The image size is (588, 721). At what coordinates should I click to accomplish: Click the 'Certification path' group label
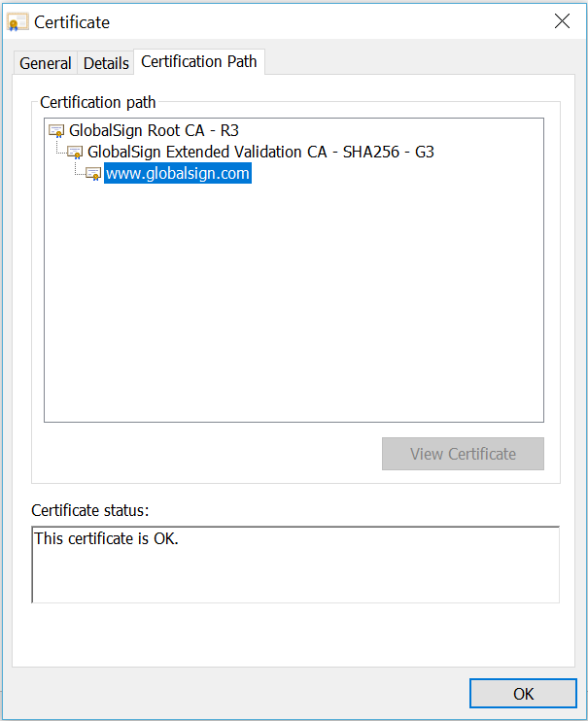97,102
